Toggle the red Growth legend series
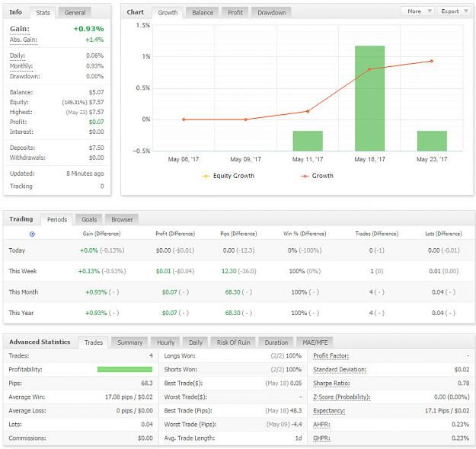The image size is (476, 449). point(317,176)
